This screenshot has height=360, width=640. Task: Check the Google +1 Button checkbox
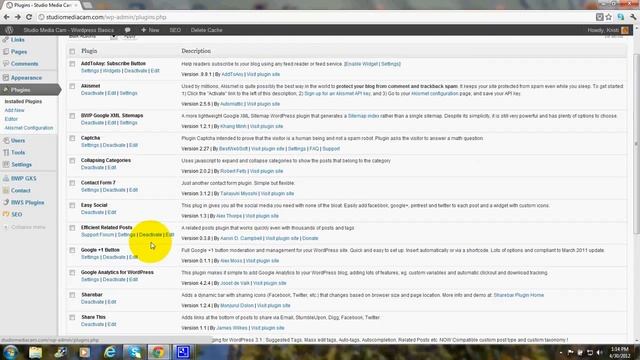(72, 251)
